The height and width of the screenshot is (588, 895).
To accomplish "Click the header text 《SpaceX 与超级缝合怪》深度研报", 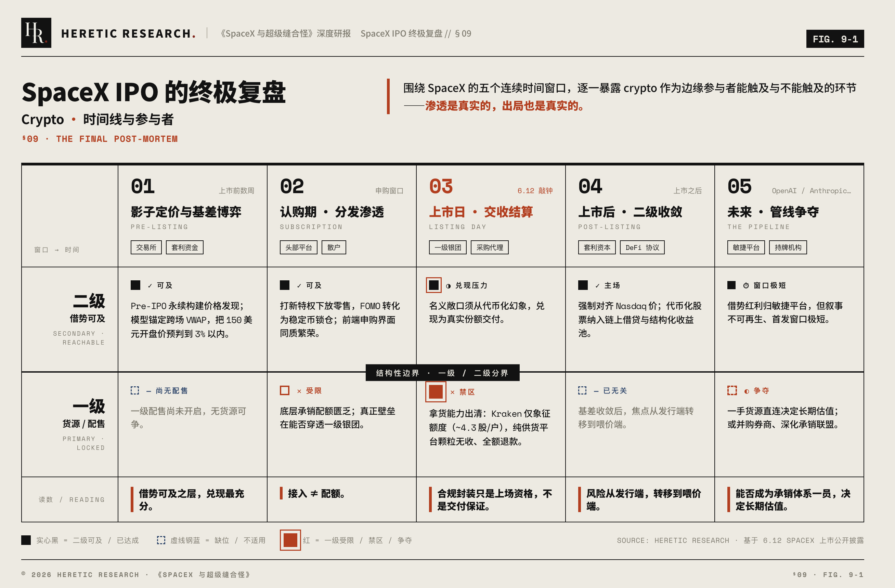I will tap(284, 34).
